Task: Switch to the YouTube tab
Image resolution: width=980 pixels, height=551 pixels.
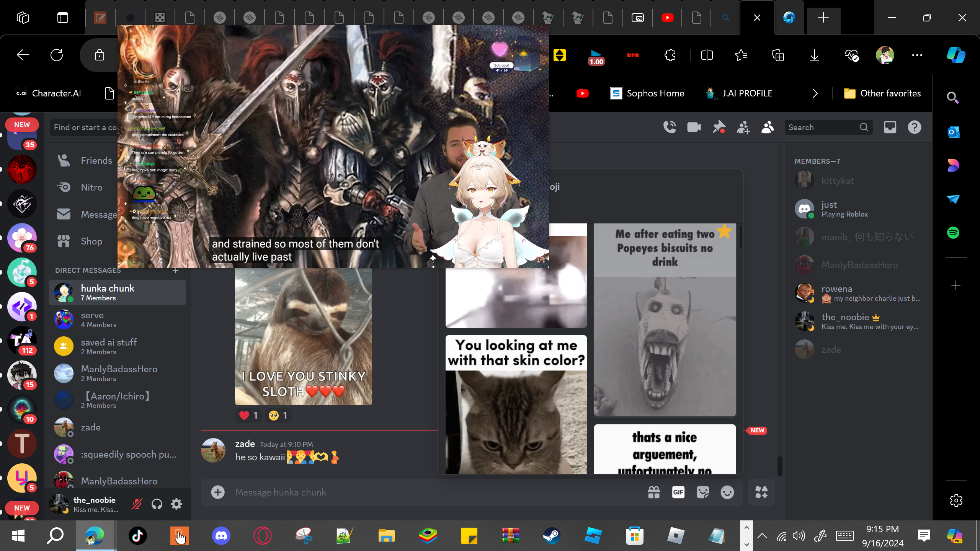Action: (667, 18)
